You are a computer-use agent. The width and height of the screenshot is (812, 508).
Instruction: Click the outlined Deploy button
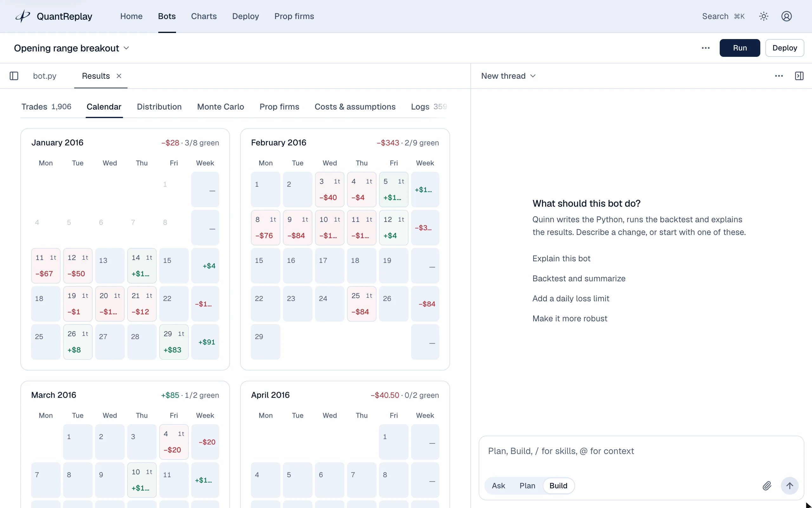coord(784,48)
